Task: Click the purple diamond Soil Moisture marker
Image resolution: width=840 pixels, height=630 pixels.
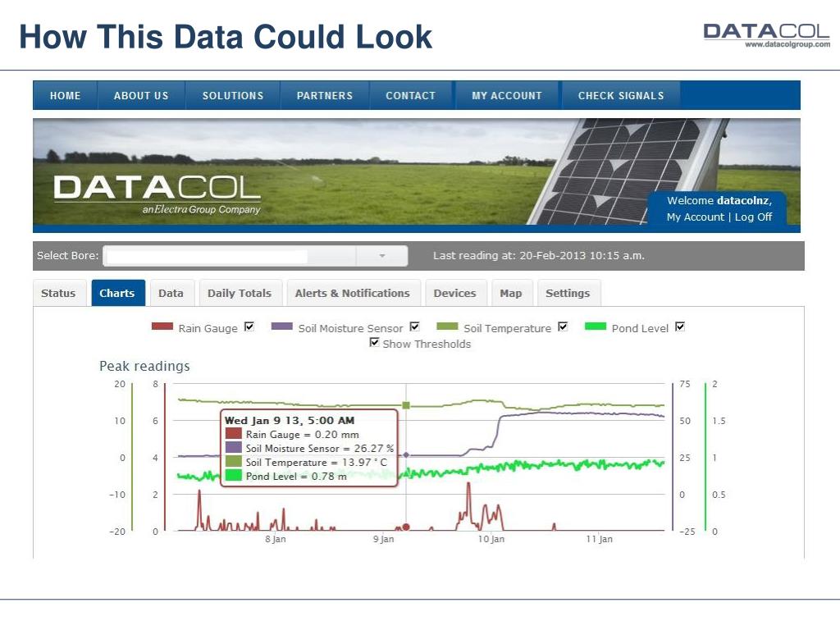Action: click(406, 454)
